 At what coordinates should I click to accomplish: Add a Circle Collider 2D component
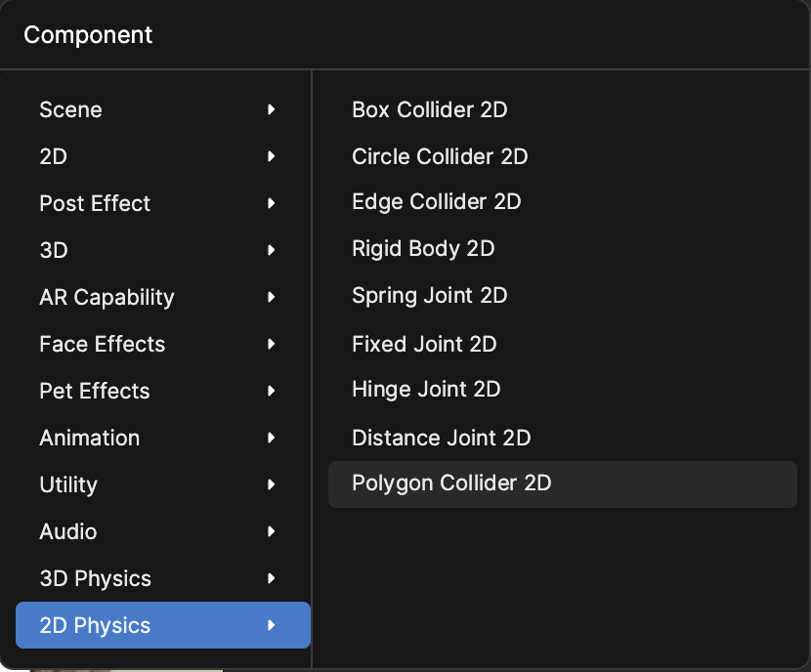coord(563,156)
